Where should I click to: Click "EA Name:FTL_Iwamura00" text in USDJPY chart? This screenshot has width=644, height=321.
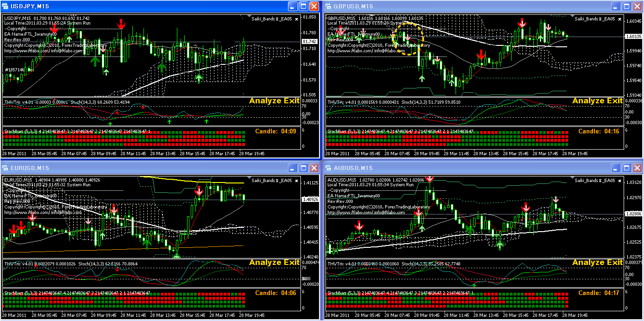(30, 34)
